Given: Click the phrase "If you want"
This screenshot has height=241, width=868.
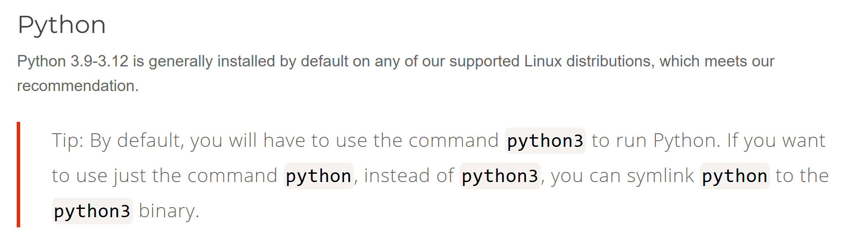Looking at the screenshot, I should (776, 141).
